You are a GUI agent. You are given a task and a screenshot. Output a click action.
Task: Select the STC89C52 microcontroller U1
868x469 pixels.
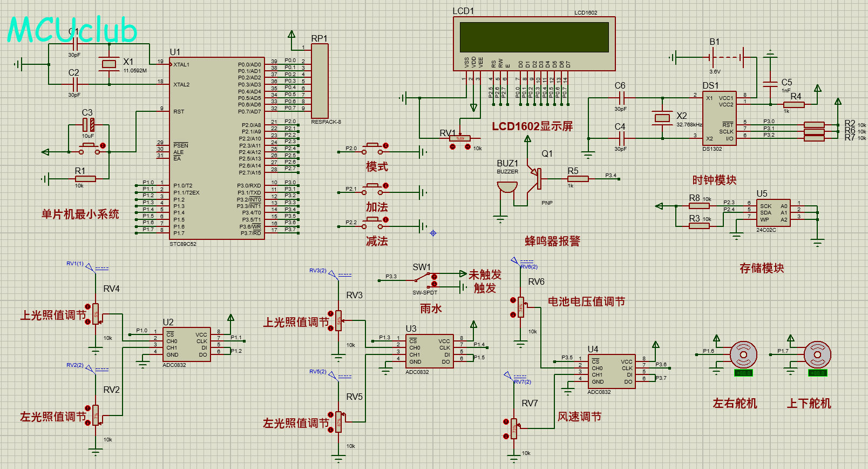coord(216,149)
